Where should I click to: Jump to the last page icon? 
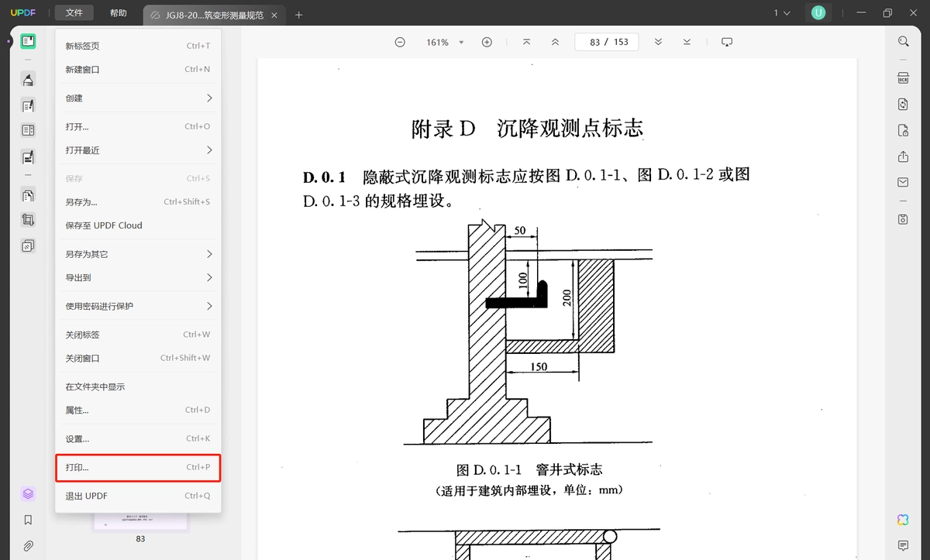[687, 42]
